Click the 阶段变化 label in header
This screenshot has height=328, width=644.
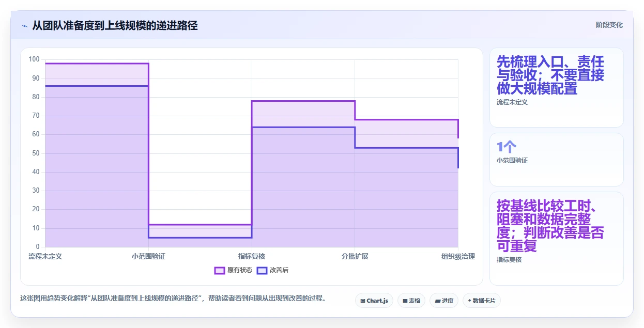(609, 25)
